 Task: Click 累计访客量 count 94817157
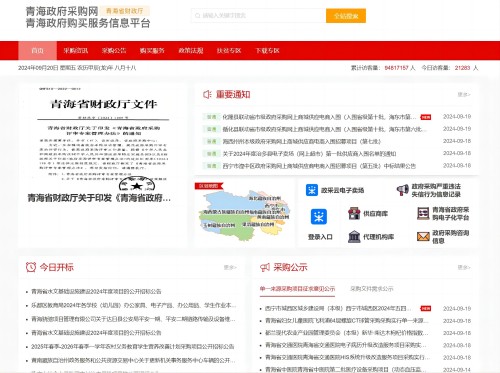[396, 68]
